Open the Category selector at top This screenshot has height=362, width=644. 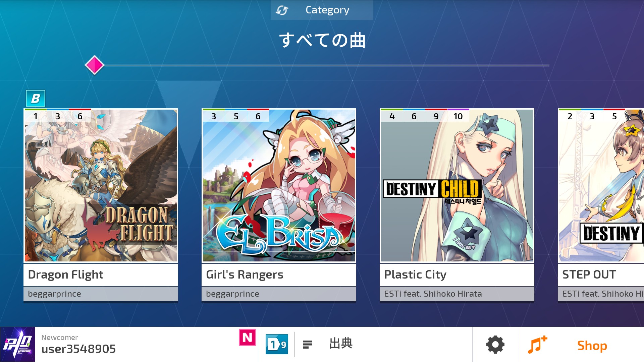coord(322,10)
